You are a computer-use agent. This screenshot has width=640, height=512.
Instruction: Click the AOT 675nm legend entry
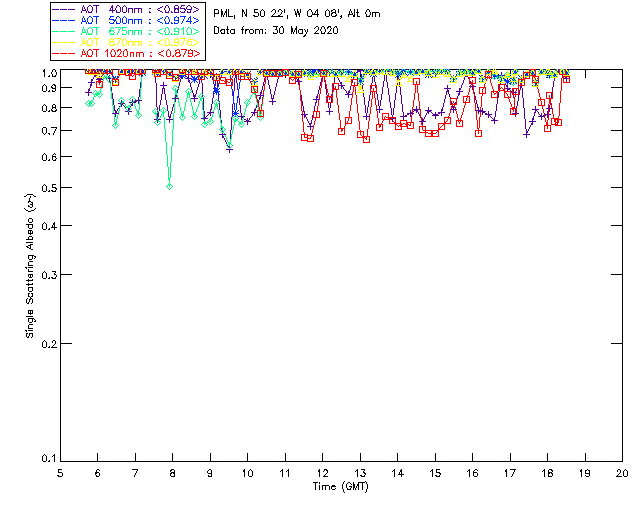127,31
